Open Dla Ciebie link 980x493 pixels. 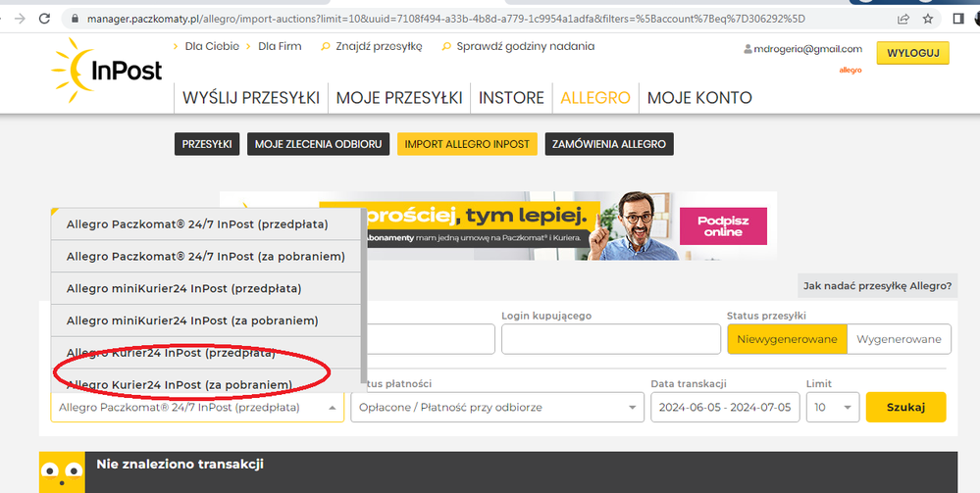pyautogui.click(x=212, y=46)
